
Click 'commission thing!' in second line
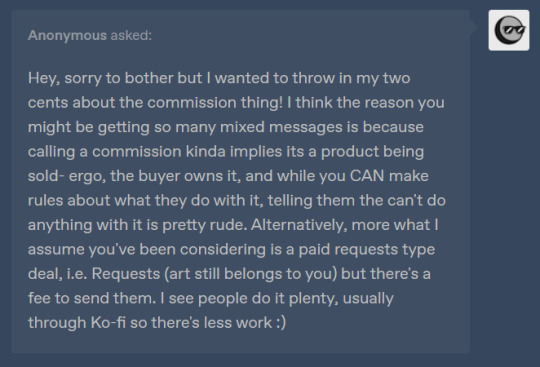click(x=215, y=103)
